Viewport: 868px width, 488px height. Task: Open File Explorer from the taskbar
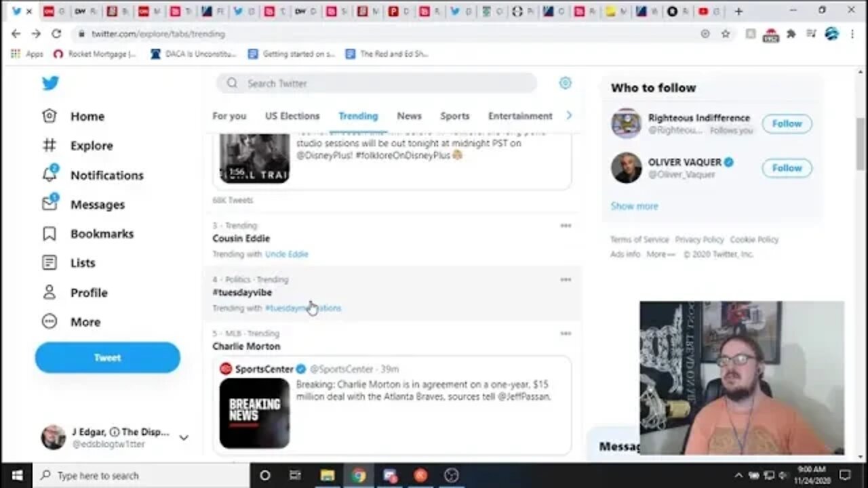tap(327, 476)
